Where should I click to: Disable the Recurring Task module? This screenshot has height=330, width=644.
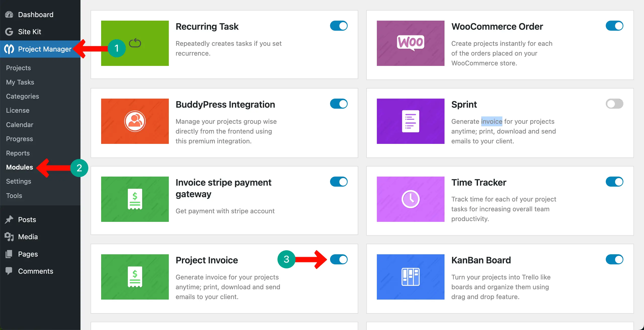[x=339, y=26]
